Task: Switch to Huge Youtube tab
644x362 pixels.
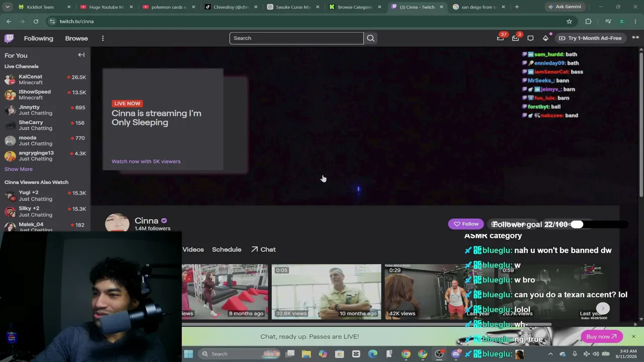Action: click(x=106, y=7)
